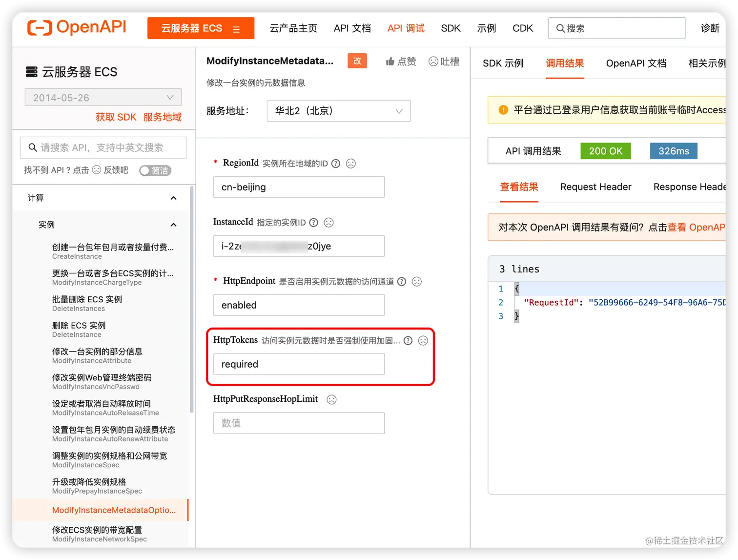Open the 服务地址 region dropdown 华北2 (北京)

(x=339, y=111)
